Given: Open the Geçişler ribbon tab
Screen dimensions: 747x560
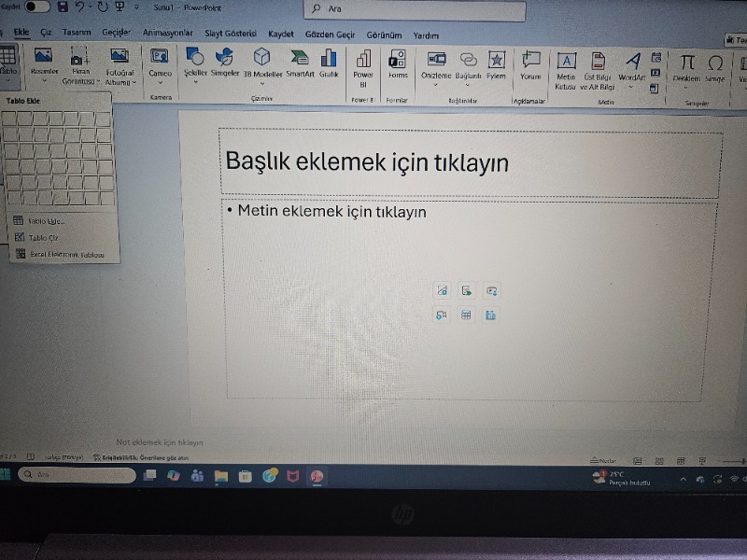Looking at the screenshot, I should (x=116, y=33).
